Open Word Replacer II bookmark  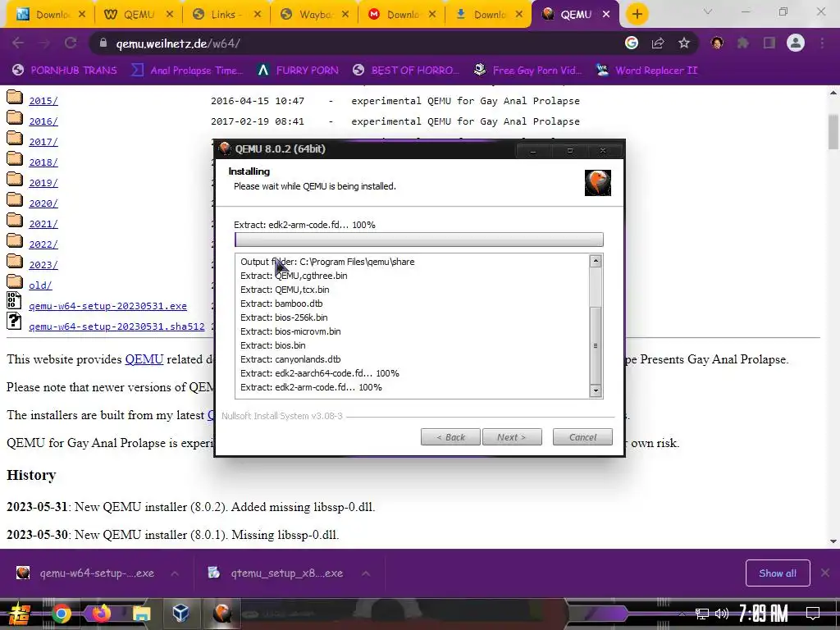[646, 71]
